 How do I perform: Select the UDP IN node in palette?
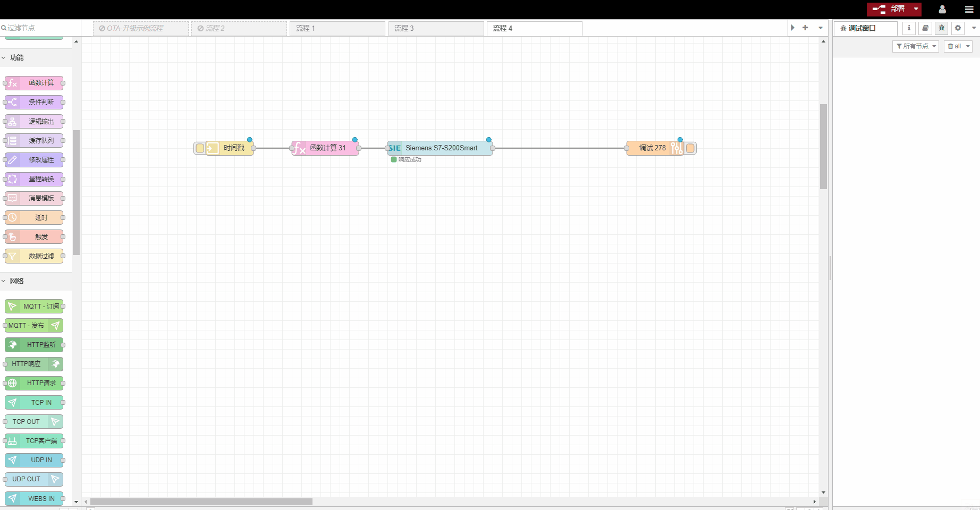34,460
